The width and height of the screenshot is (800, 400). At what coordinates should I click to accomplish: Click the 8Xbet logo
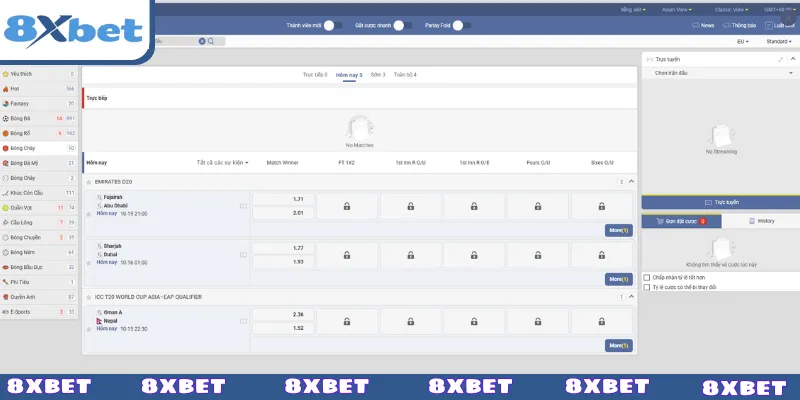pos(73,30)
